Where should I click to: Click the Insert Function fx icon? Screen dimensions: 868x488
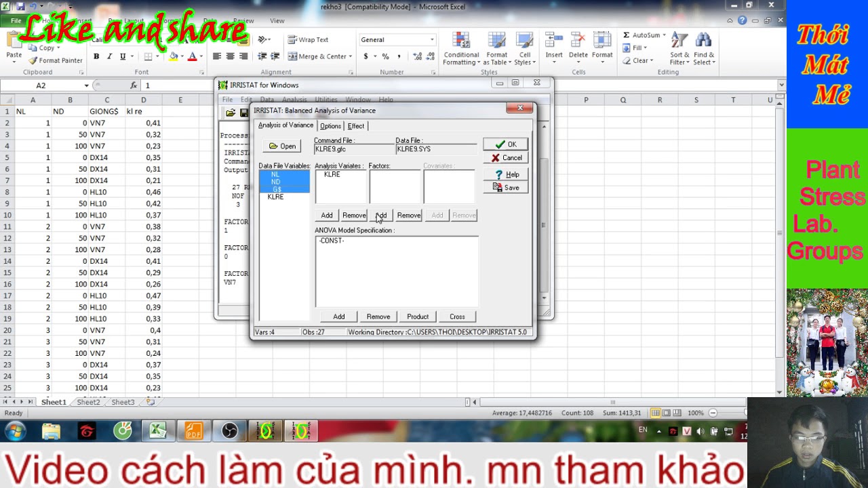click(x=134, y=85)
